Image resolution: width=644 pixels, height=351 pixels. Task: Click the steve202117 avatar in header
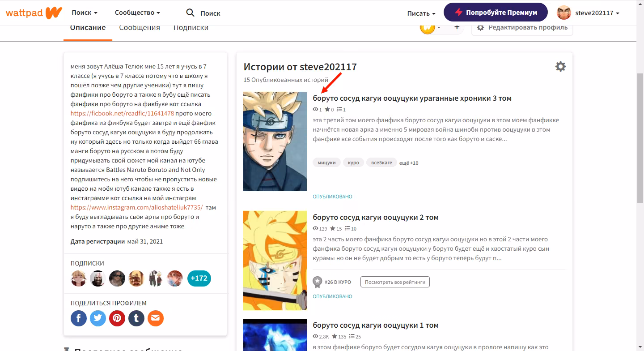point(564,13)
